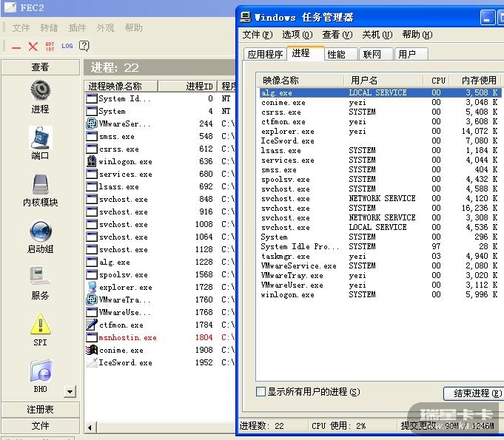Click the 结束进程 button
The width and height of the screenshot is (504, 440).
click(474, 393)
